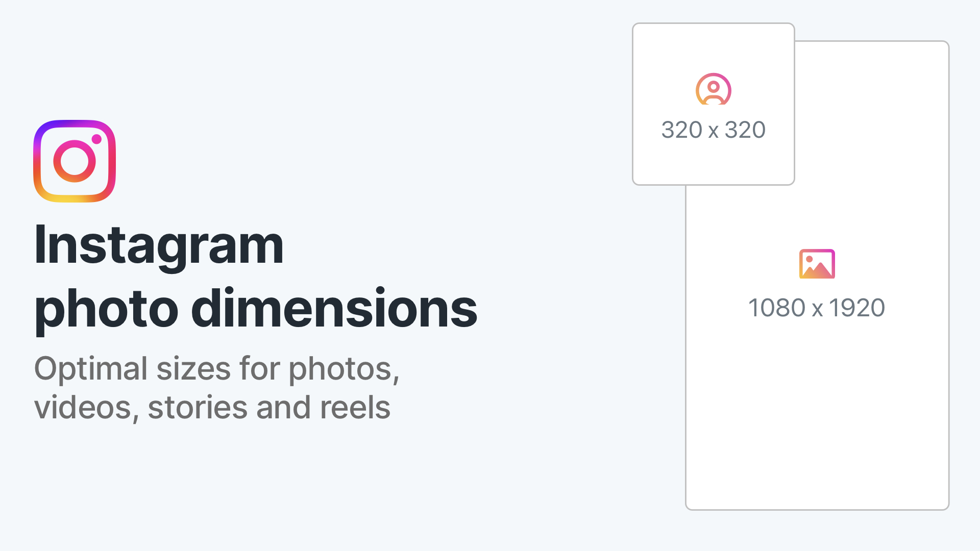Click the word photo in the bold heading

click(x=106, y=309)
